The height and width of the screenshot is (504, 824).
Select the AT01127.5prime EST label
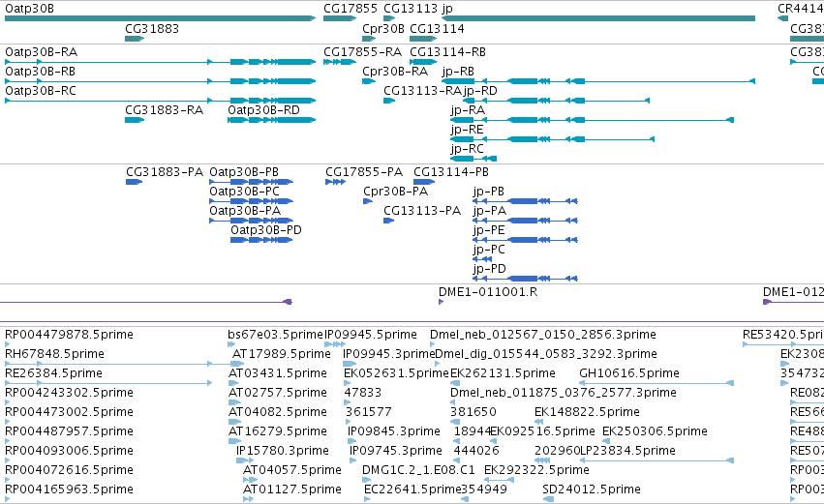tap(292, 489)
